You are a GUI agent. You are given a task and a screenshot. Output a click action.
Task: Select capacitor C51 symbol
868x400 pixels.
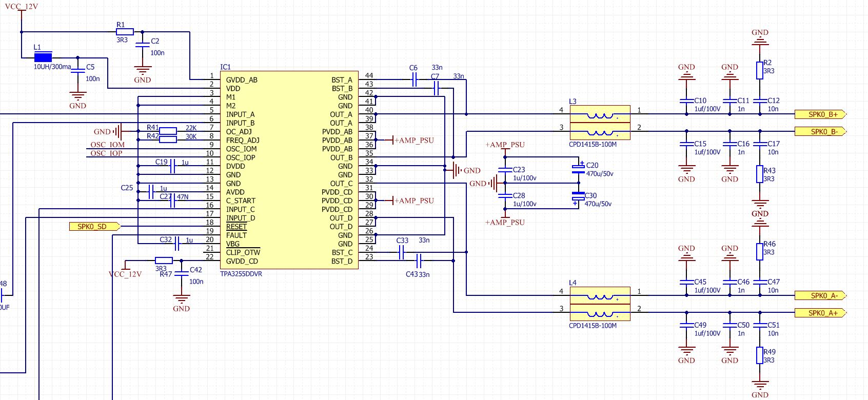[760, 325]
